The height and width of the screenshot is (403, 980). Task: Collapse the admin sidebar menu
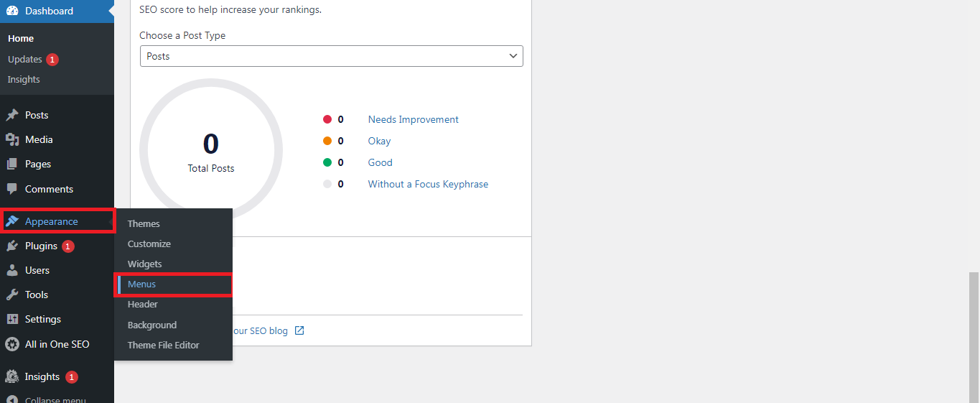tap(47, 399)
